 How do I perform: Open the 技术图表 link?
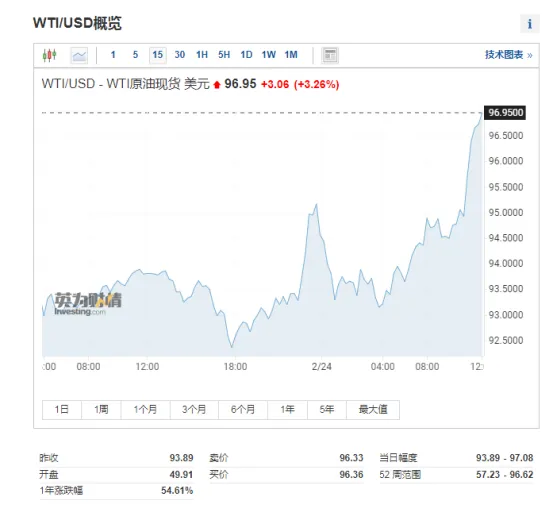pyautogui.click(x=508, y=55)
